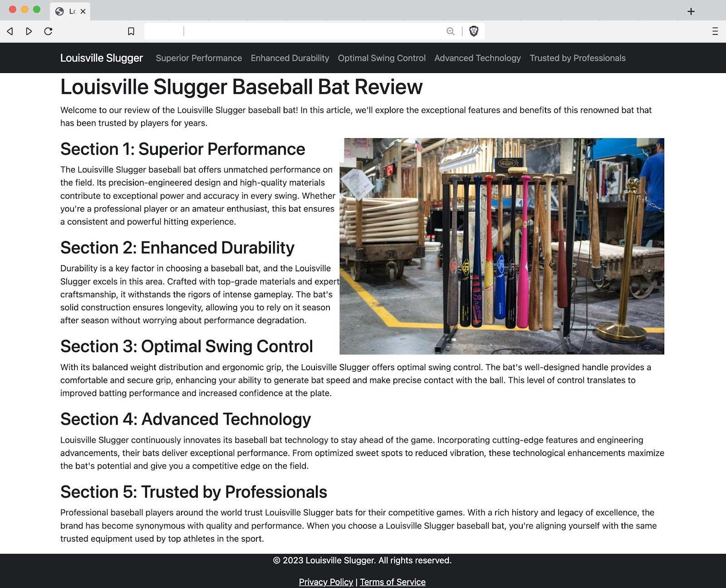Reload the page with the refresh icon
726x588 pixels.
point(48,31)
